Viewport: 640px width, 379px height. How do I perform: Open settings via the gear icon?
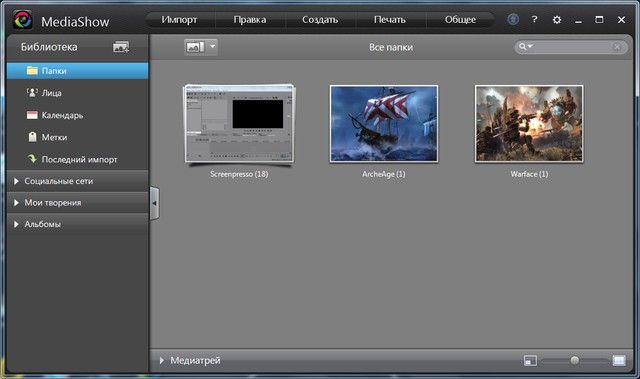coord(557,20)
